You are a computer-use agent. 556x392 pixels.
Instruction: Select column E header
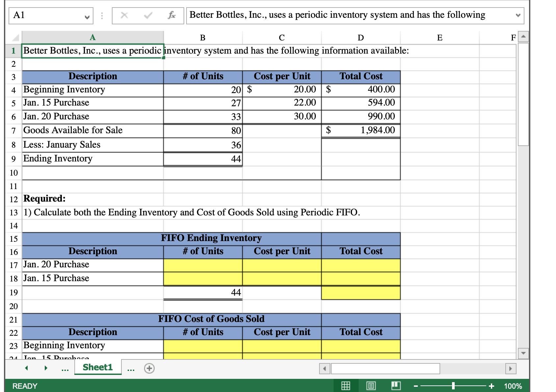coord(440,37)
